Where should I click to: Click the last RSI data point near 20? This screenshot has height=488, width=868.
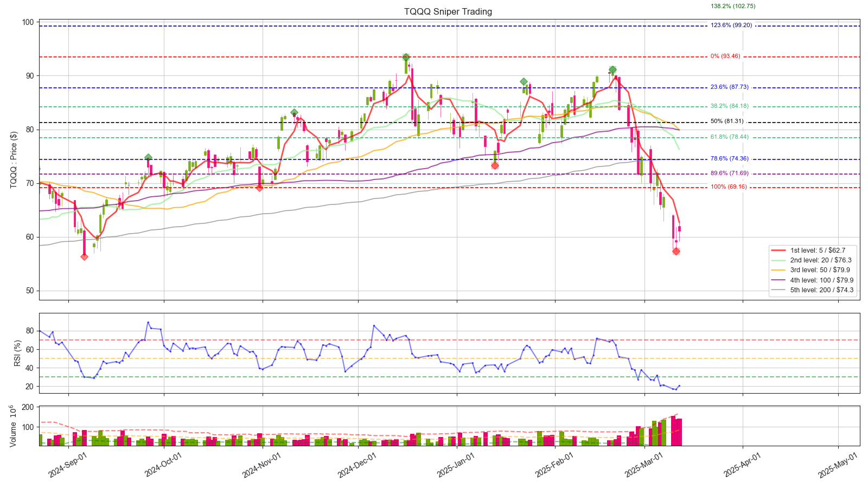point(679,386)
